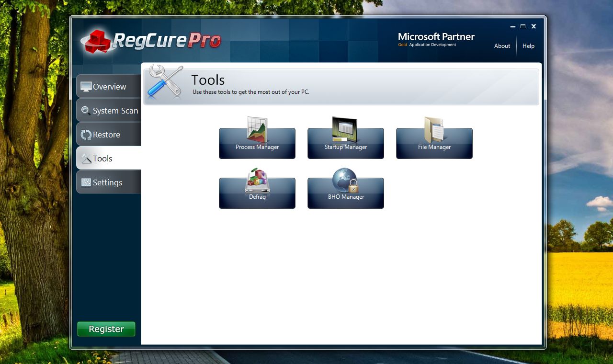The height and width of the screenshot is (364, 613).
Task: Click the RegCure Pro red cubes logo
Action: pyautogui.click(x=97, y=41)
